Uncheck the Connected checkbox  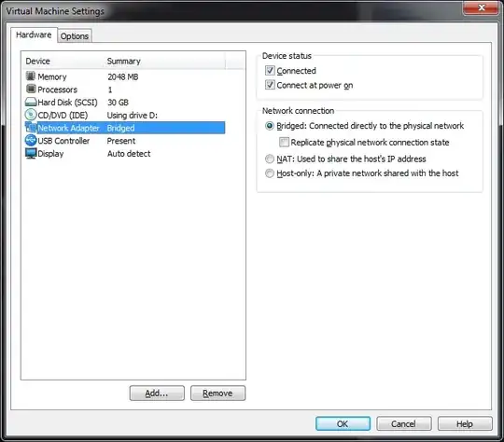click(270, 70)
